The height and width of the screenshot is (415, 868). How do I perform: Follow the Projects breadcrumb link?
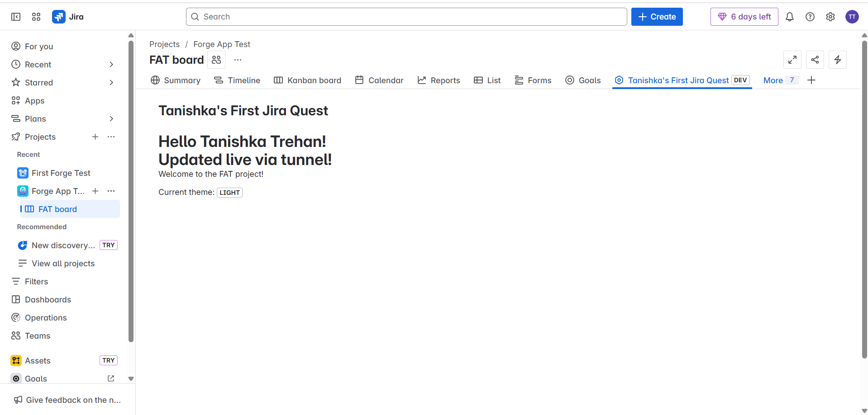point(164,44)
